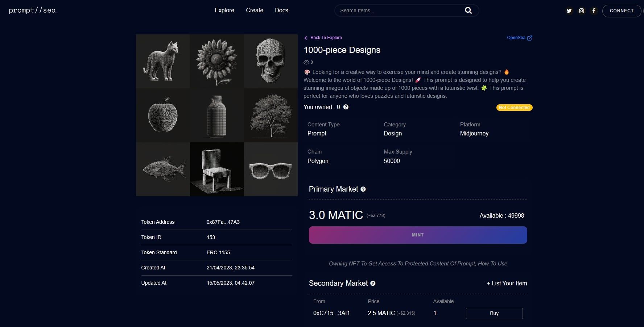The height and width of the screenshot is (327, 644).
Task: Open the Docs menu item
Action: pos(281,11)
